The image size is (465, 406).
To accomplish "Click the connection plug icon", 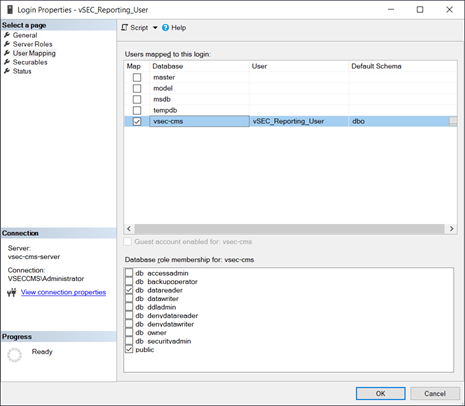I will [x=12, y=293].
